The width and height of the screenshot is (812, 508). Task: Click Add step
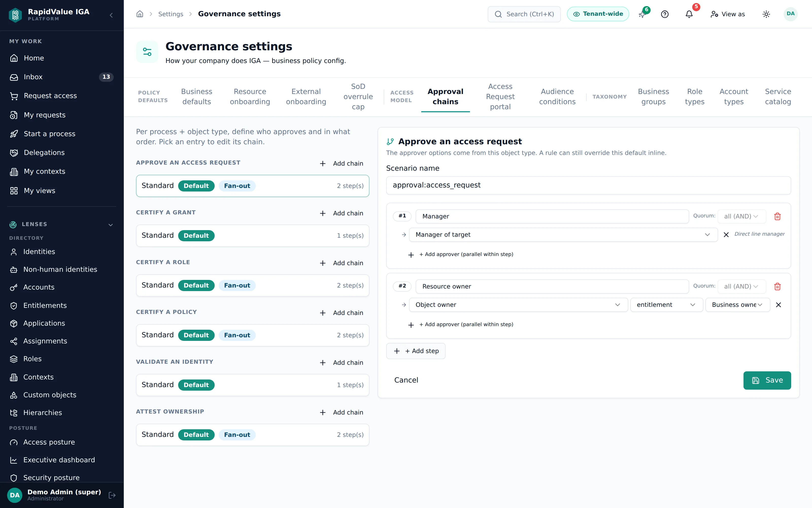(x=416, y=351)
